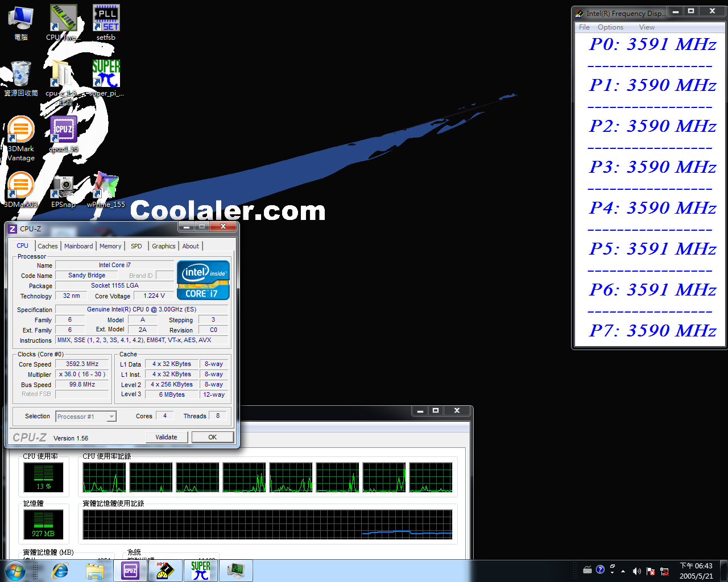
Task: Click the CPU-Z title bar icon
Action: click(x=13, y=229)
